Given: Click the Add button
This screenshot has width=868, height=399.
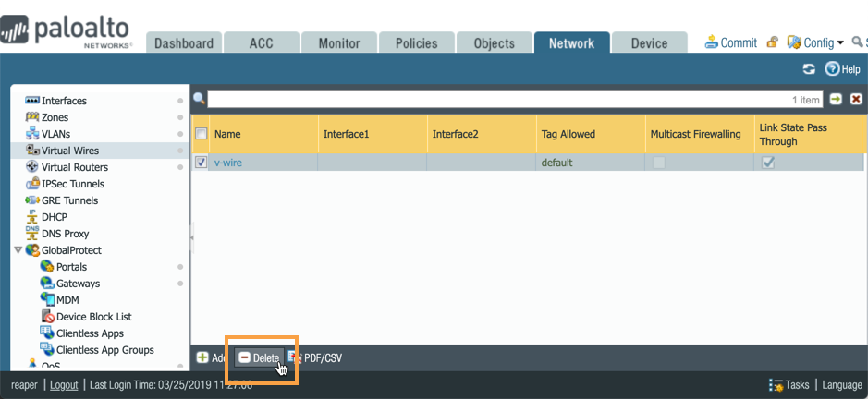Looking at the screenshot, I should coord(211,358).
